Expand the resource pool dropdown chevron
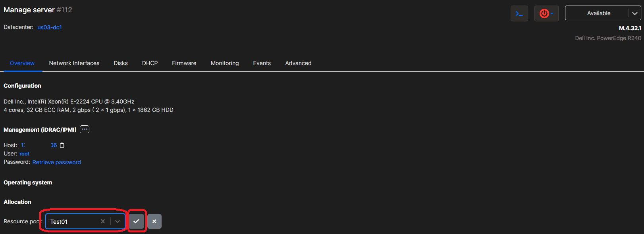The image size is (644, 234). [x=118, y=221]
